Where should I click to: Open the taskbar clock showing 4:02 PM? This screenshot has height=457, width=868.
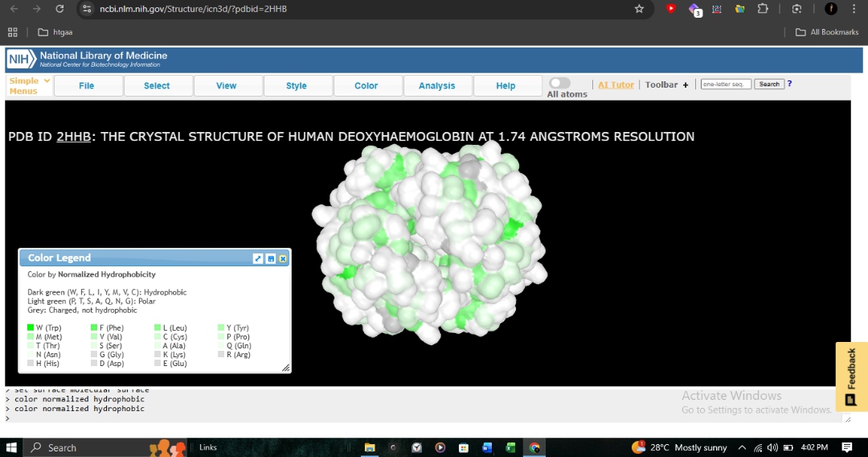tap(815, 447)
